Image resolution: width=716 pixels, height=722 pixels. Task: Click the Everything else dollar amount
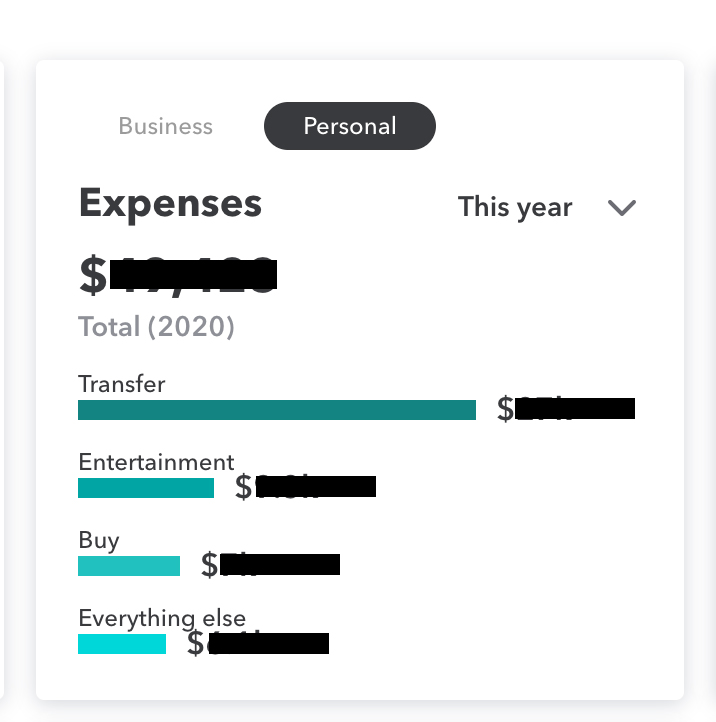(258, 643)
